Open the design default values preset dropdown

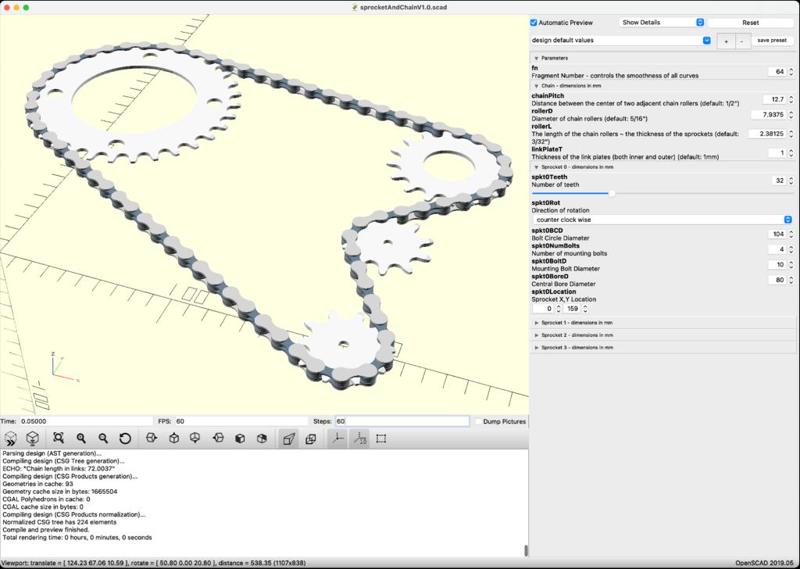coord(621,40)
